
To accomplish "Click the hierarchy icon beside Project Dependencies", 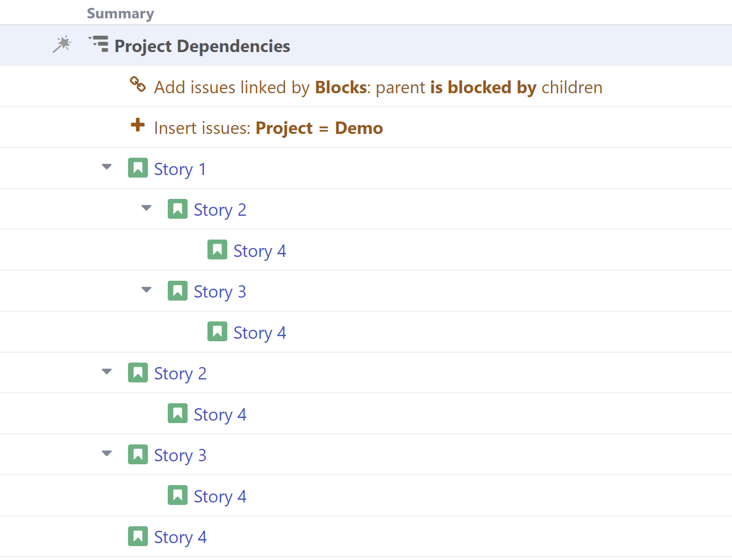I will click(98, 44).
